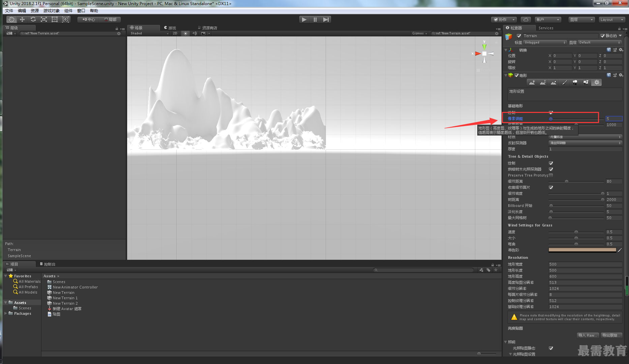Viewport: 629px width, 364px height.
Task: Select Paint Texture brush tool
Action: (x=564, y=83)
